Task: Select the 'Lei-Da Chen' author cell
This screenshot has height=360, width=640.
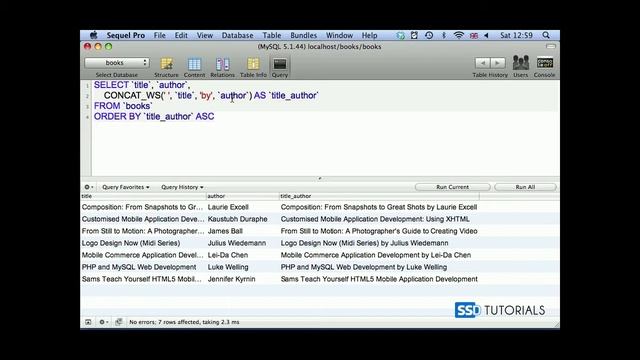Action: click(242, 255)
